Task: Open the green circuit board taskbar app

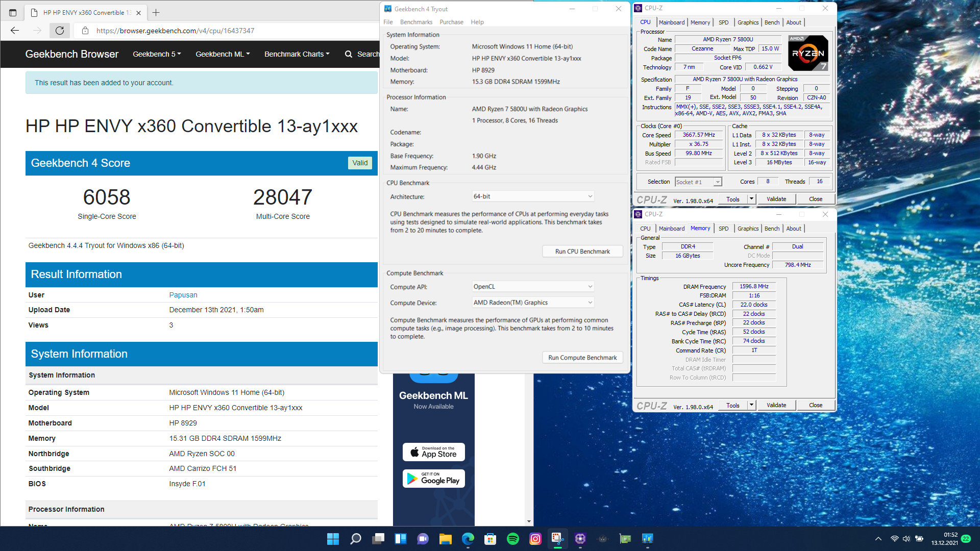Action: (x=625, y=539)
